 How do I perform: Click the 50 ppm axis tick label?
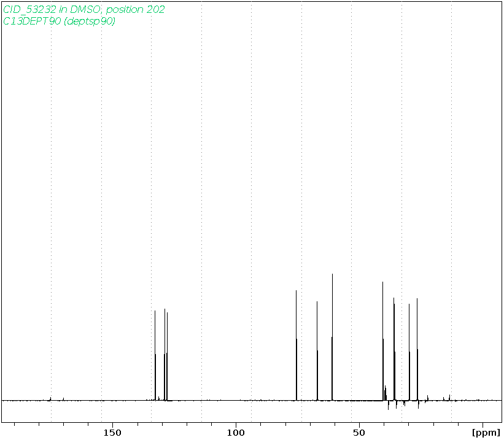point(359,433)
